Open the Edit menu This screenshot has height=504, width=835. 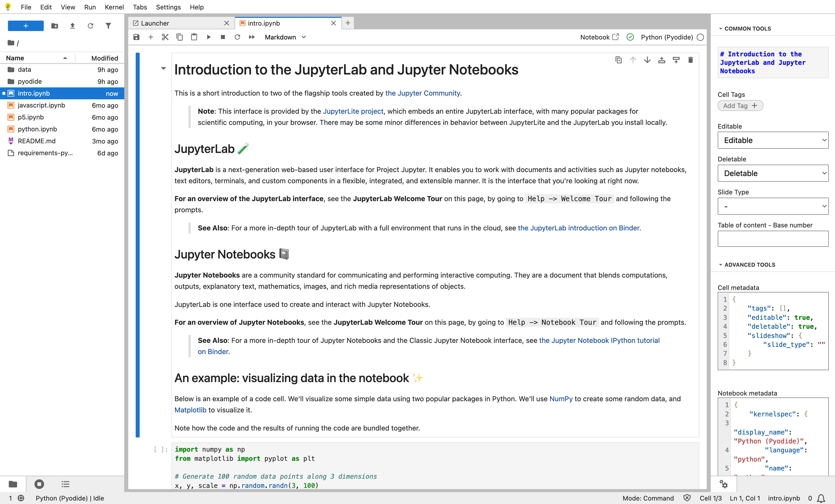pos(46,7)
